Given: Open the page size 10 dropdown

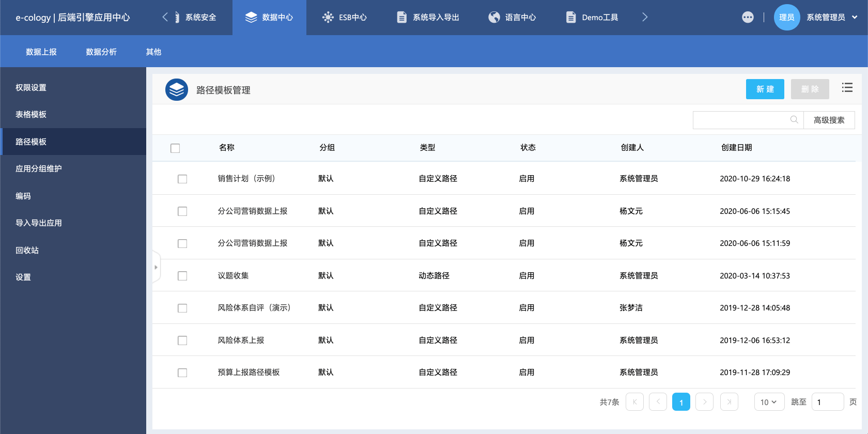Looking at the screenshot, I should [769, 402].
